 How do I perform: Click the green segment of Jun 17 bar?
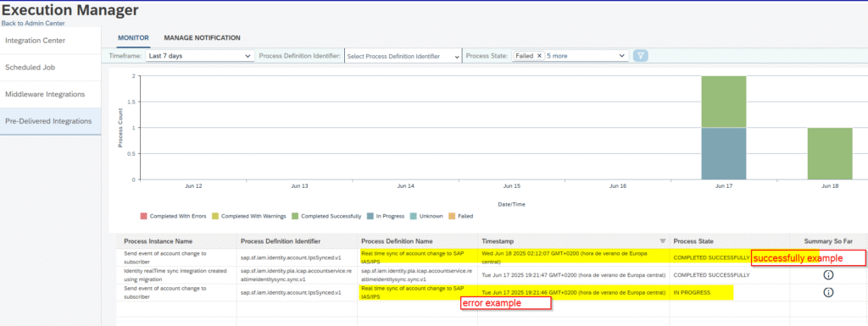[724, 102]
